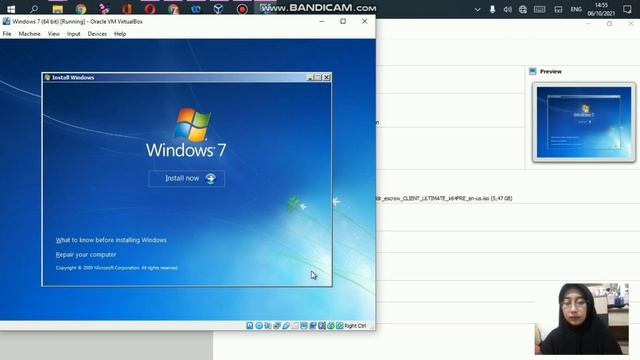Click the CPU virtualization status icon

tap(322, 326)
